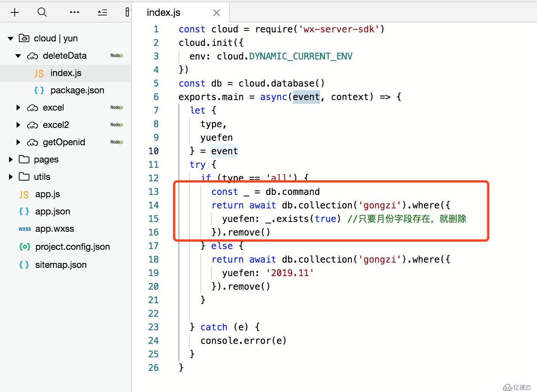The image size is (537, 392).
Task: Collapse the cloud | yun folder
Action: pyautogui.click(x=11, y=38)
